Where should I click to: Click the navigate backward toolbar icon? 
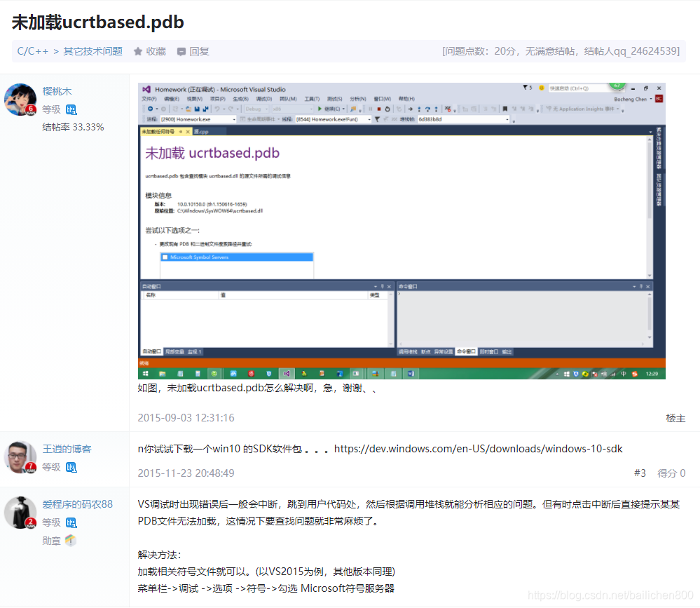(150, 109)
